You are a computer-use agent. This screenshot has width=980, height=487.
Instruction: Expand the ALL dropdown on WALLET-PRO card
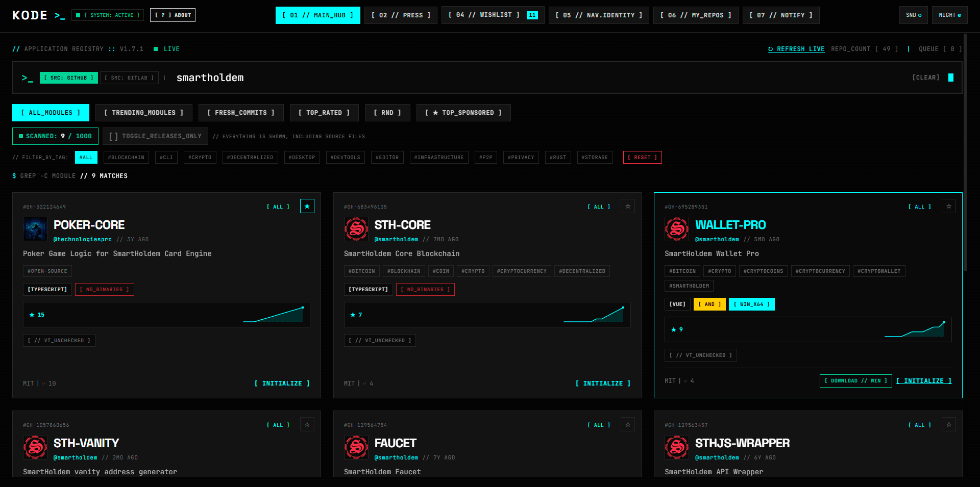[920, 207]
